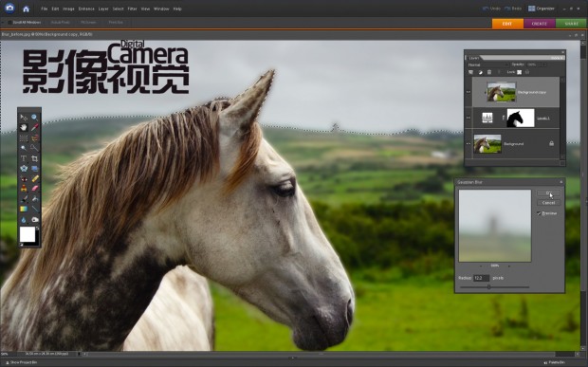
Task: Click the Radius slider handle
Action: [x=488, y=286]
